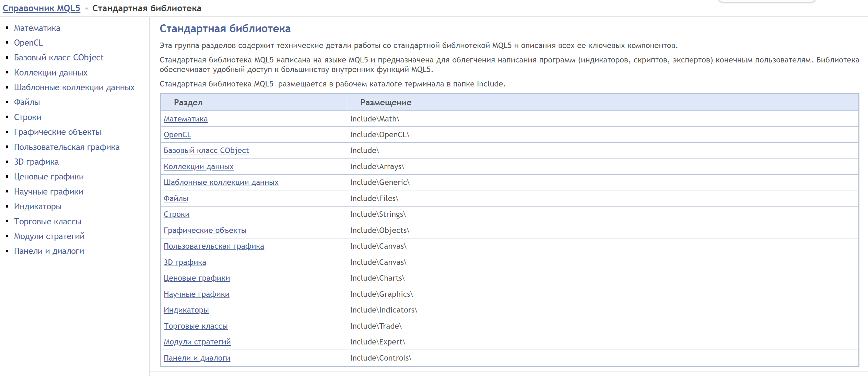Viewport: 868px width, 376px height.
Task: Follow the Модули стратегий table link
Action: tap(197, 342)
